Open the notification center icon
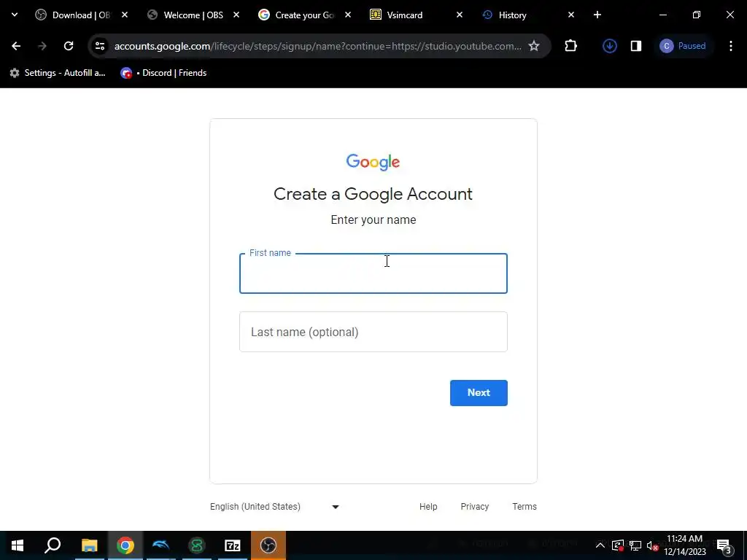The image size is (747, 560). point(724,545)
